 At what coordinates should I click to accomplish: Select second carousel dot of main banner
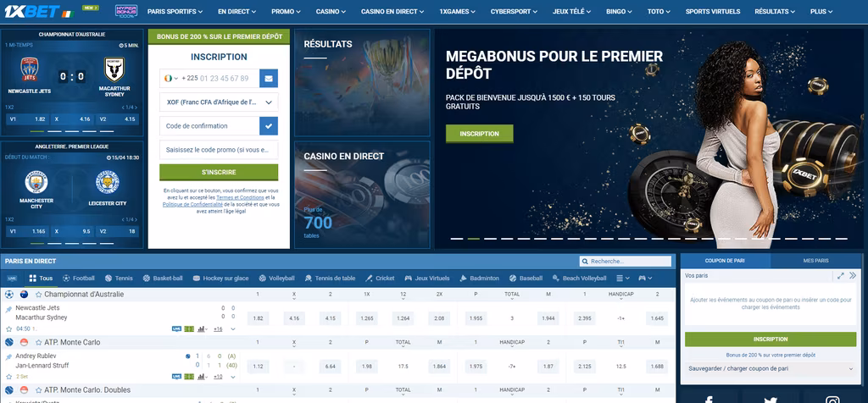click(473, 239)
